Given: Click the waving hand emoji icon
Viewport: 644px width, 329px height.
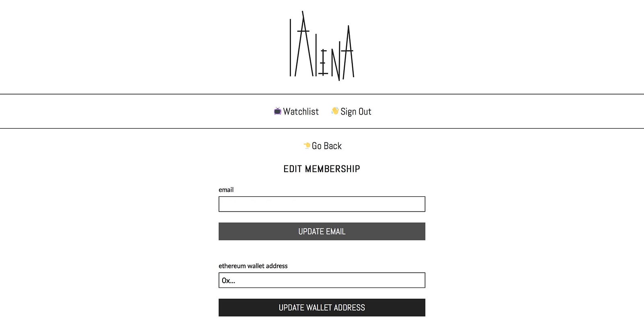Looking at the screenshot, I should tap(335, 111).
